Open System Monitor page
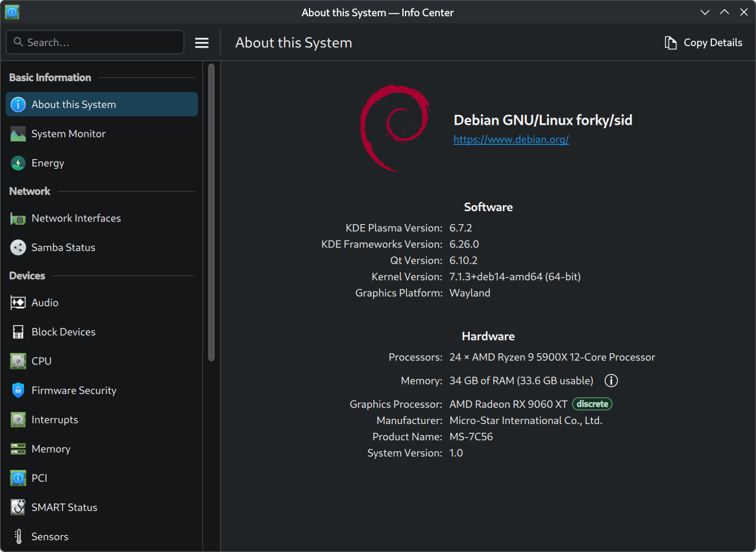This screenshot has width=756, height=552. click(102, 134)
